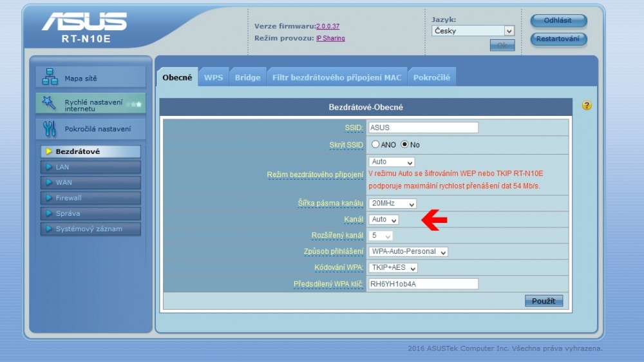
Task: Click the yellow help question mark icon
Action: (586, 106)
